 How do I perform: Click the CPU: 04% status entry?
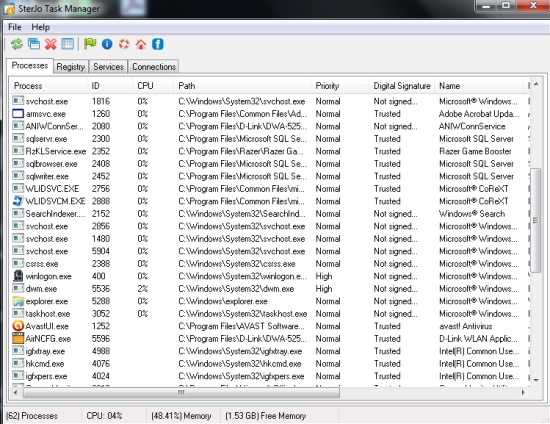tap(104, 416)
